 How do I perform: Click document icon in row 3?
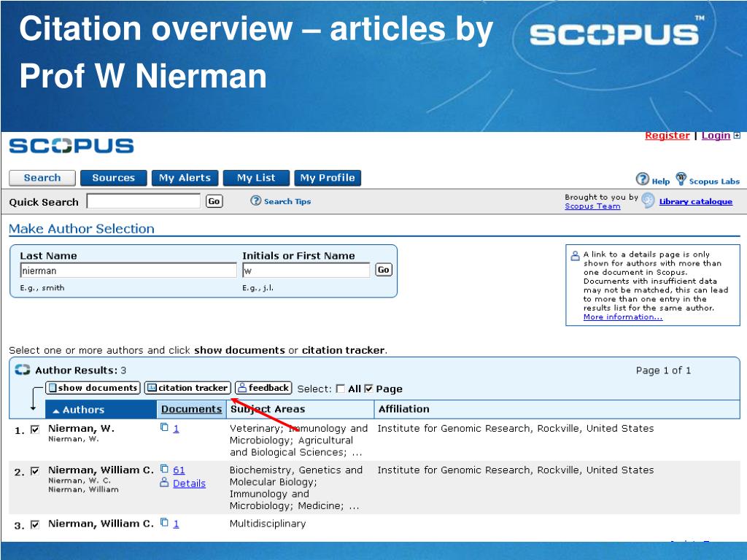coord(164,522)
